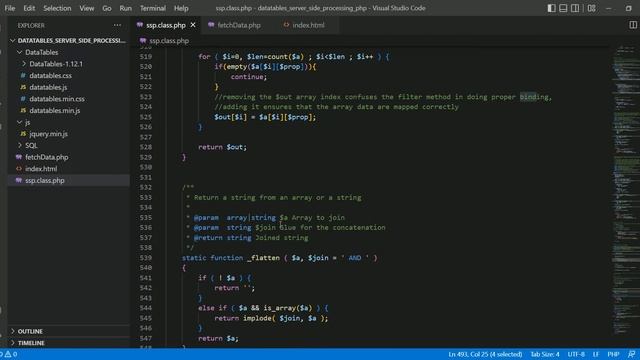Open the View menu
The image size is (640, 360).
87,8
